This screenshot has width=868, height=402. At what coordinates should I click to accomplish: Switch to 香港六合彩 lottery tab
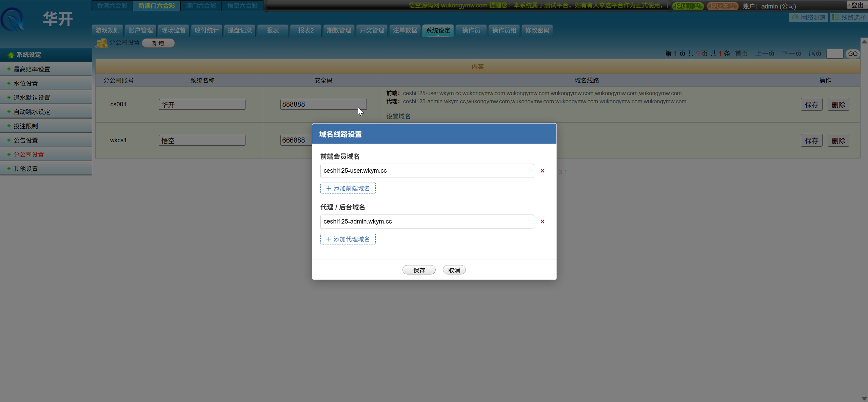click(112, 6)
